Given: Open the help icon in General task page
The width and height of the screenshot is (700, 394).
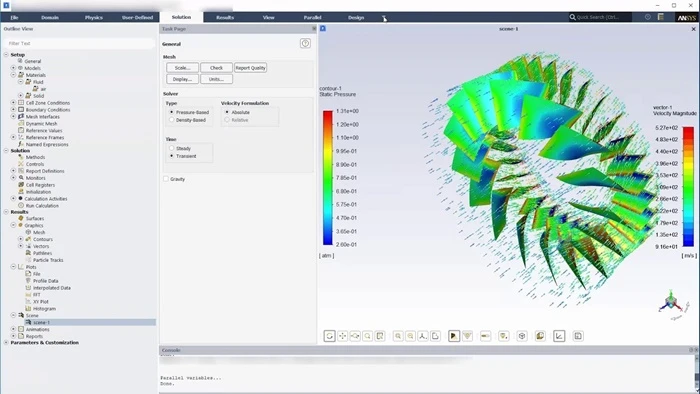Looking at the screenshot, I should (x=305, y=43).
